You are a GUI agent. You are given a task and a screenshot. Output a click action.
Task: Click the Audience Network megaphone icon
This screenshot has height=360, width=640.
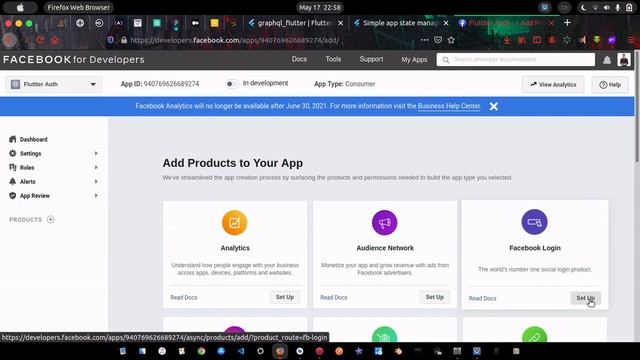384,222
